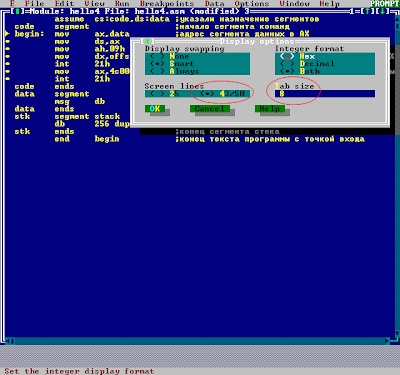Image resolution: width=400 pixels, height=375 pixels.
Task: Open the system menu at far left of menu bar
Action: 12,4
